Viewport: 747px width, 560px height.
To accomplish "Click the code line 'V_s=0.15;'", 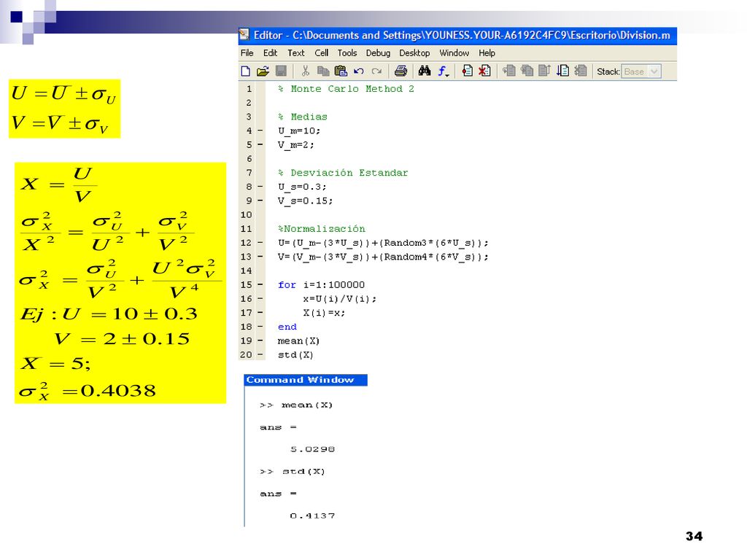I will [x=306, y=201].
